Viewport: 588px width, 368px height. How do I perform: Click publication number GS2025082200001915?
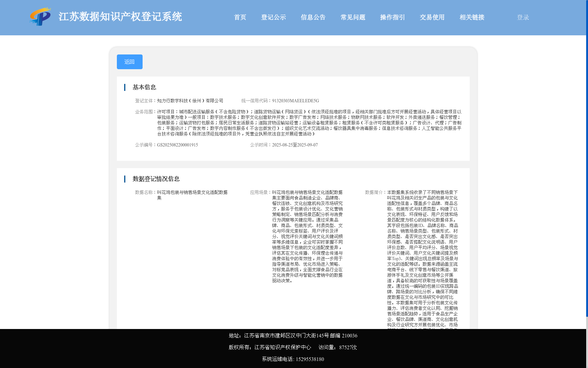click(178, 145)
